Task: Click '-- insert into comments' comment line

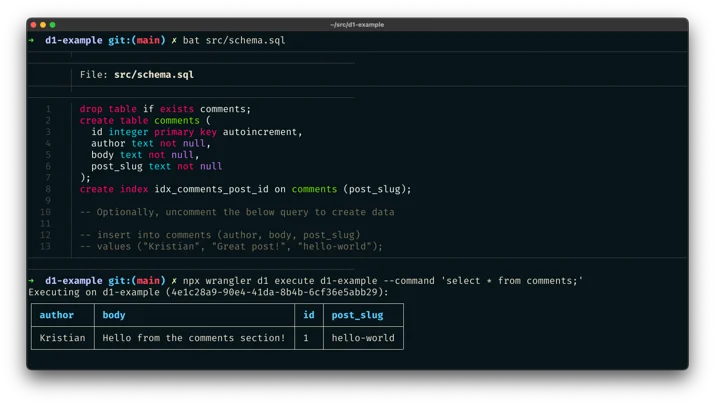Action: coord(220,235)
